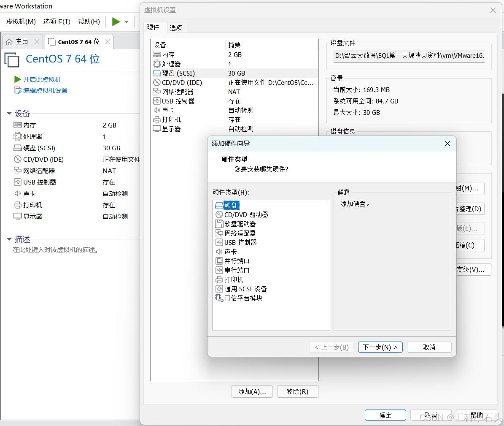Select 打印机 icon in wizard list

click(x=219, y=279)
